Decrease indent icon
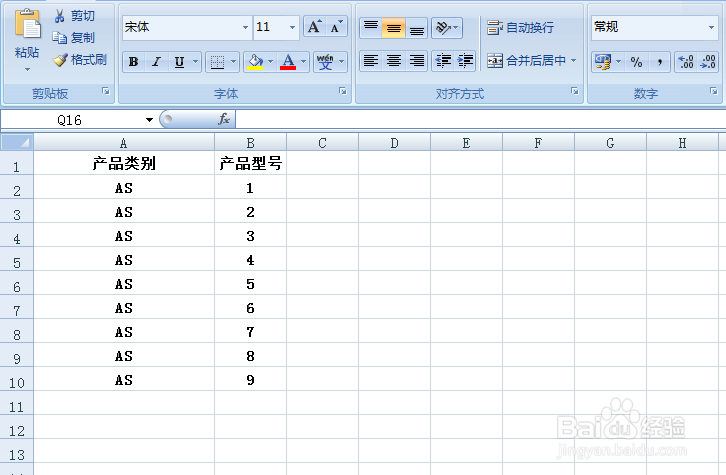The width and height of the screenshot is (726, 475). (443, 61)
